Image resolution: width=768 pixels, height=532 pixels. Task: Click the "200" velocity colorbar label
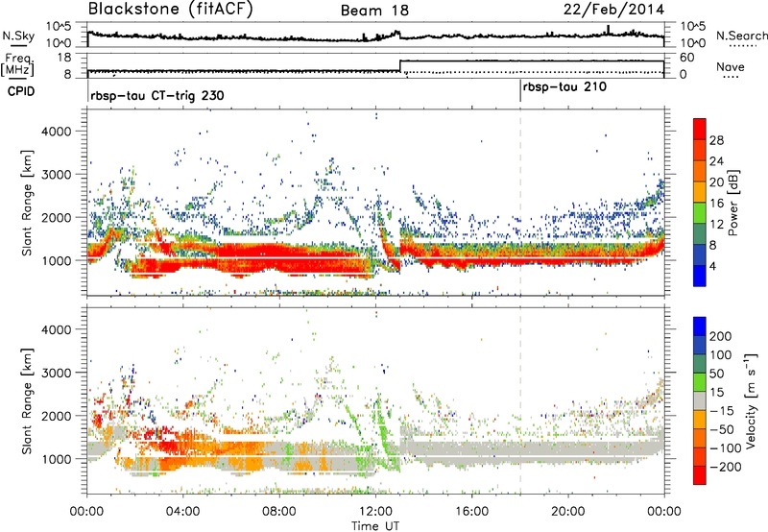click(x=721, y=336)
